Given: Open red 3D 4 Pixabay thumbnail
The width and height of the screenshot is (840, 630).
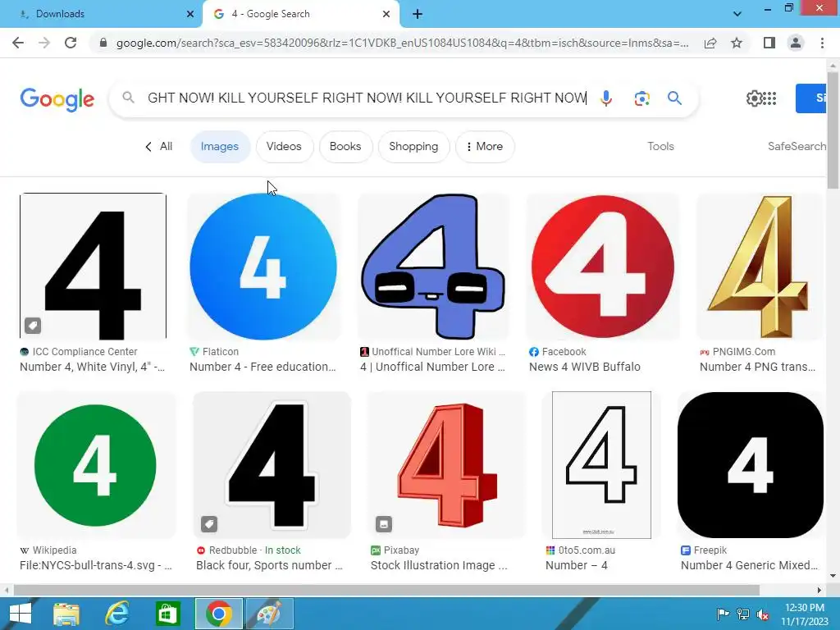Looking at the screenshot, I should (446, 465).
